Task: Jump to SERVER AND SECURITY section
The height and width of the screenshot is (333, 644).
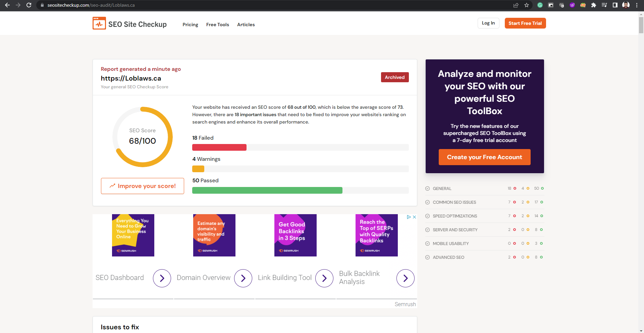Action: pyautogui.click(x=455, y=230)
